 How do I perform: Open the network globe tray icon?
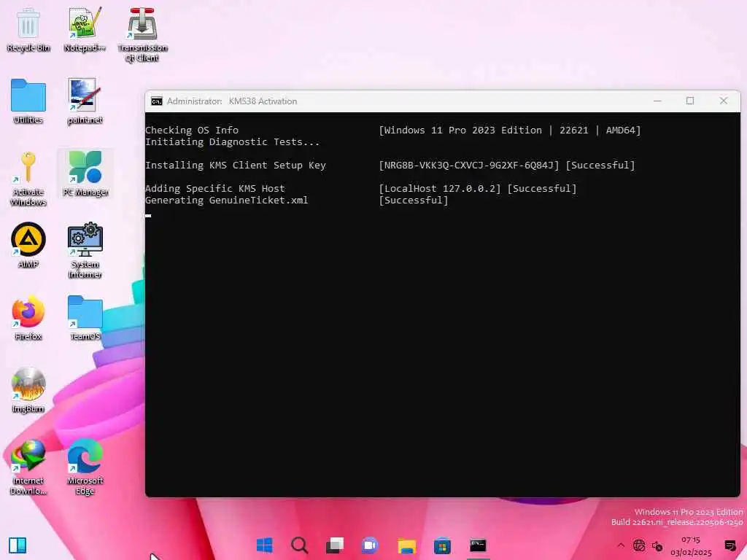(x=639, y=545)
